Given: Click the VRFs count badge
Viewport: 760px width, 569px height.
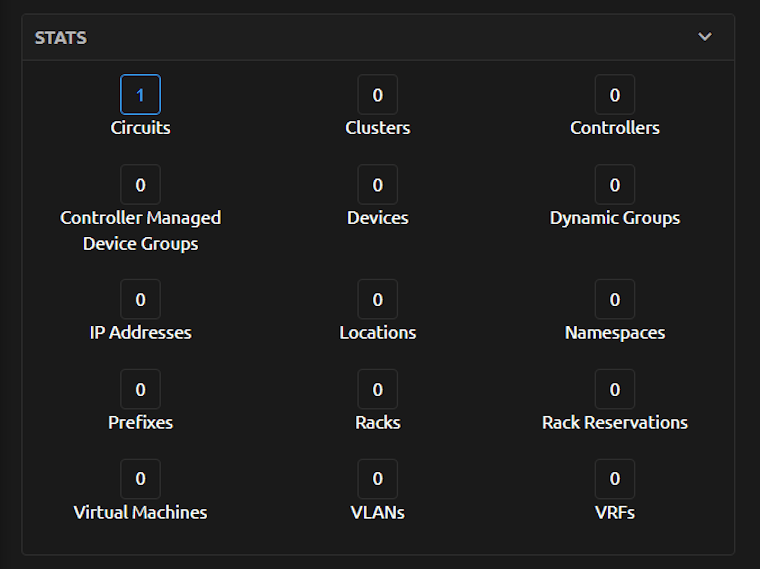Looking at the screenshot, I should tap(614, 479).
